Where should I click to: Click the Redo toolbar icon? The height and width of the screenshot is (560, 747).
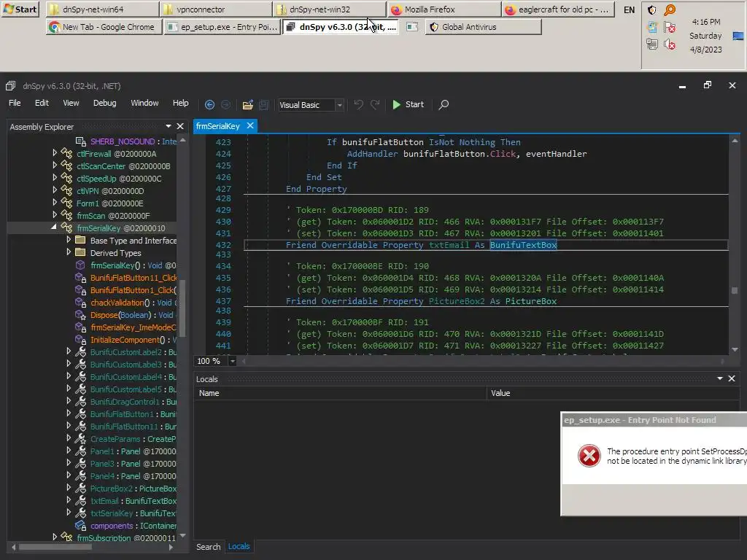pyautogui.click(x=376, y=105)
